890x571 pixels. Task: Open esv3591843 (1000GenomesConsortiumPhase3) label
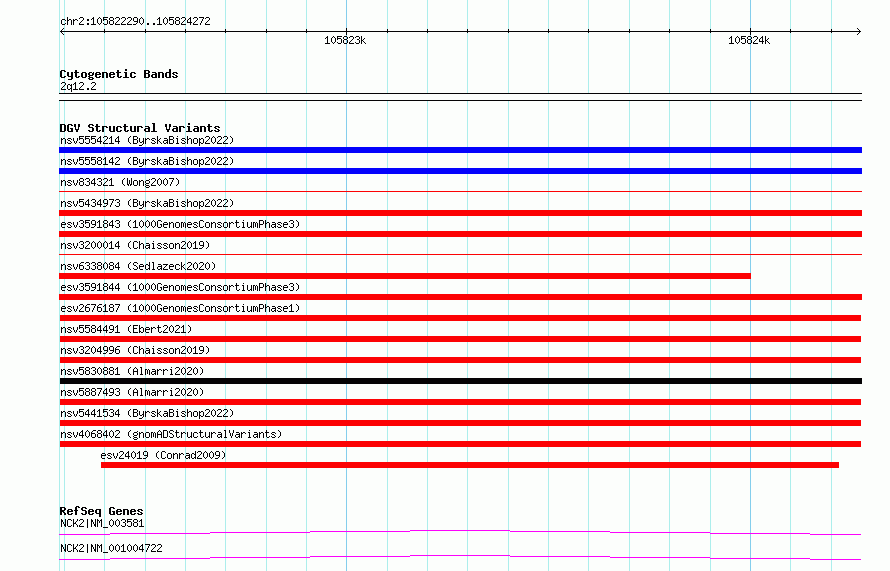coord(180,224)
